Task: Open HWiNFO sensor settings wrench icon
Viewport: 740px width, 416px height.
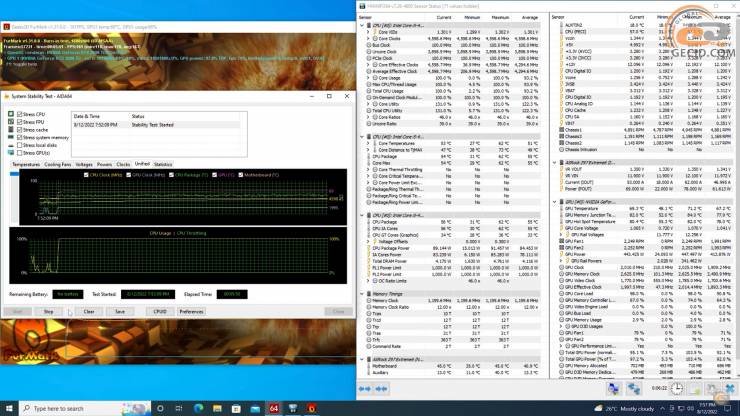Action: pos(712,389)
